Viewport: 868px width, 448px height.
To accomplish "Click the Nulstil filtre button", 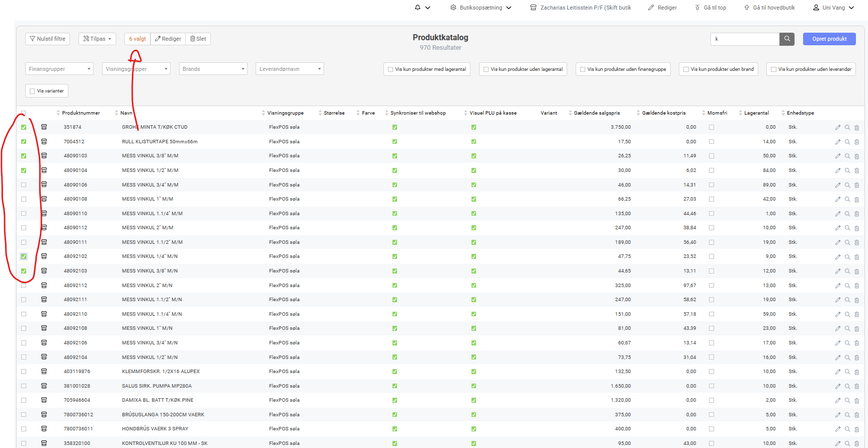I will click(47, 39).
